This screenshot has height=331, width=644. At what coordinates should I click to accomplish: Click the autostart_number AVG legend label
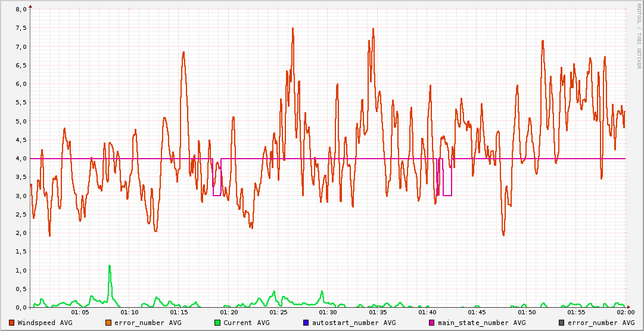coord(354,323)
